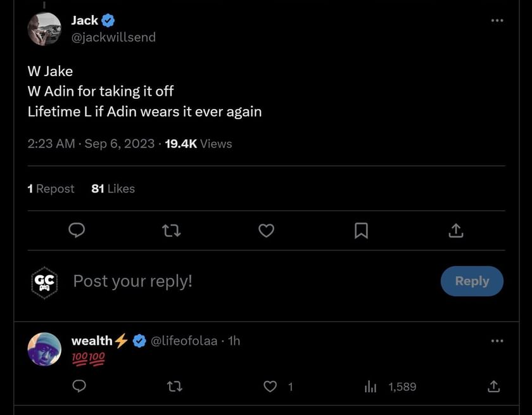View analytics for wealth's reply showing 1,589
The width and height of the screenshot is (532, 415).
(x=370, y=386)
